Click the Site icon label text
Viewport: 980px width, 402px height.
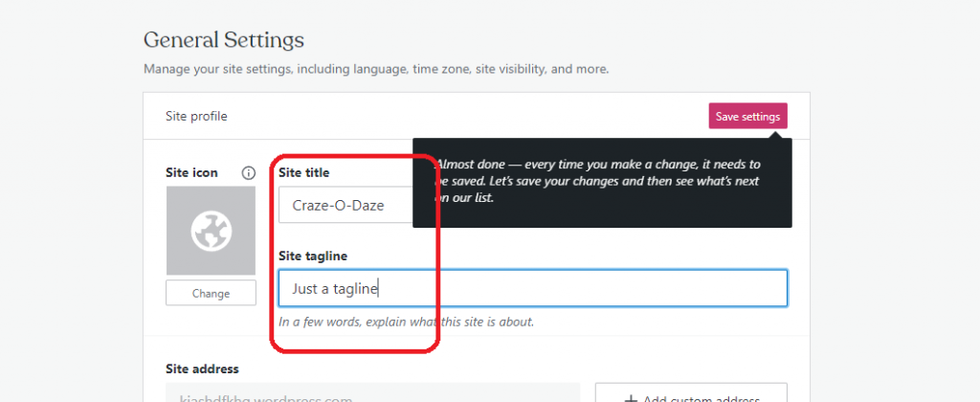[191, 173]
